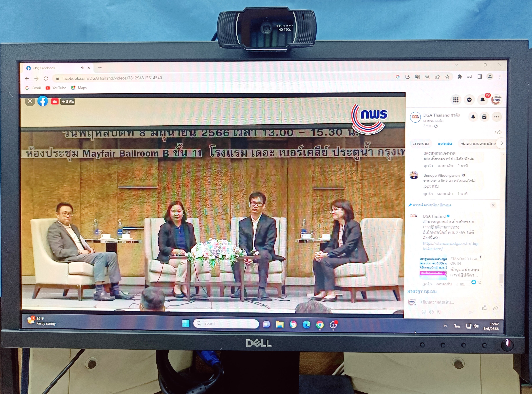
Task: Click taskbar Search box
Action: click(x=226, y=324)
